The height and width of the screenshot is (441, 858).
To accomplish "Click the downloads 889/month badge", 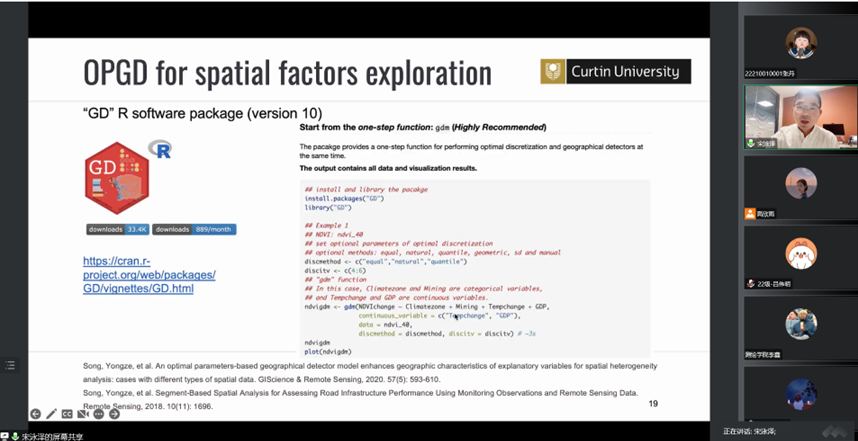I will (194, 230).
